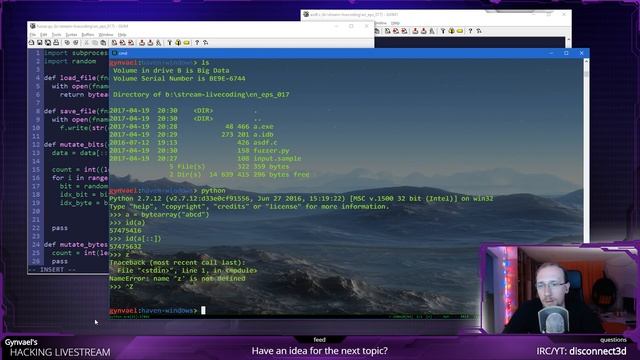Click Redo icon in front GVIM toolbar
The image size is (640, 360).
click(76, 42)
